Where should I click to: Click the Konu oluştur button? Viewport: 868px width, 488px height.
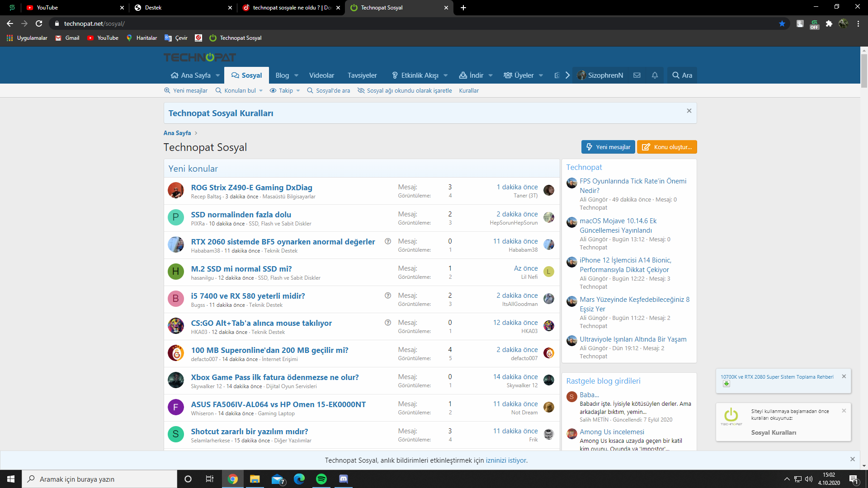667,147
